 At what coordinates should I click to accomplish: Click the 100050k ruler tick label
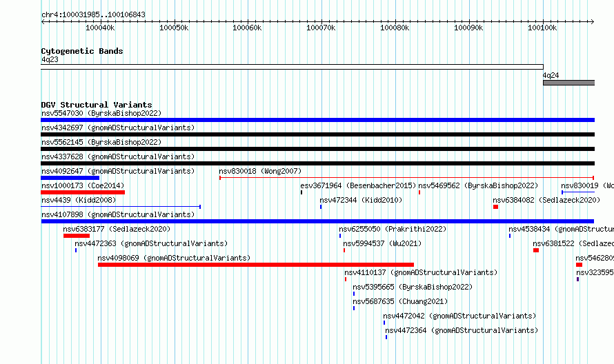174,28
